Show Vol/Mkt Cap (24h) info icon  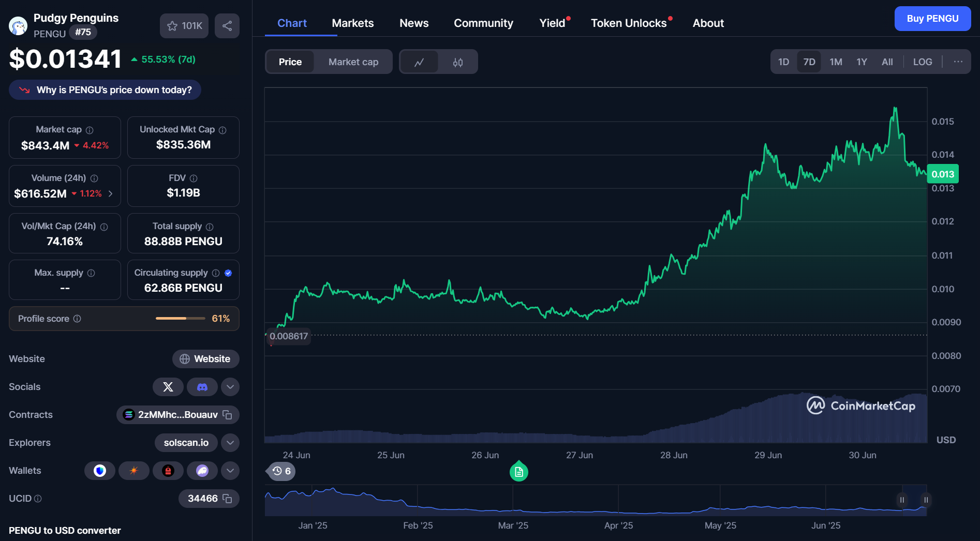click(104, 227)
